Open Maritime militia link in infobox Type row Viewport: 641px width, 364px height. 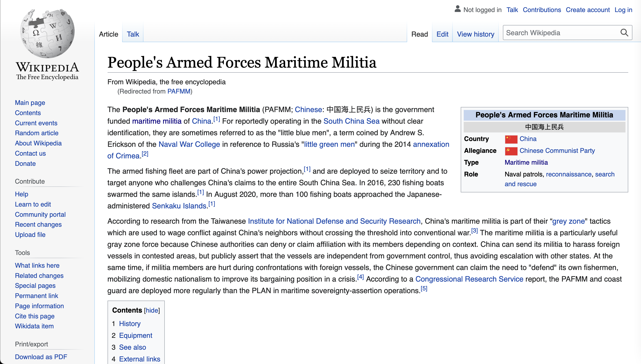tap(526, 163)
